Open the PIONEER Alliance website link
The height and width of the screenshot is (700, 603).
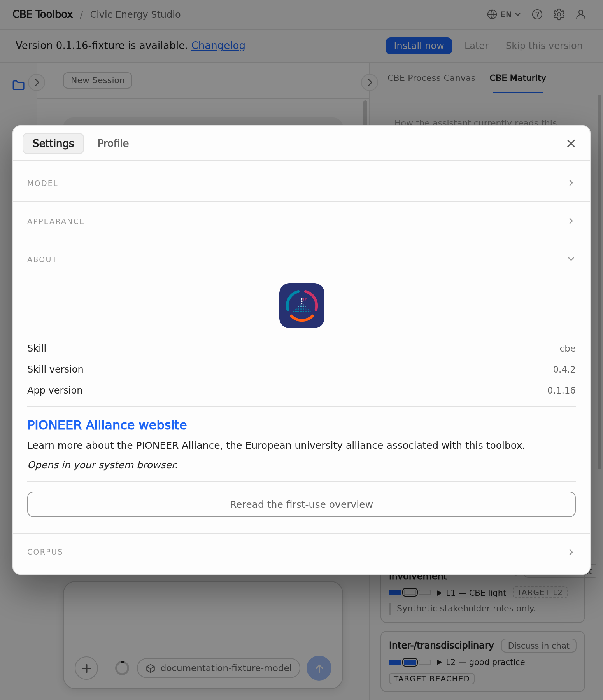107,425
